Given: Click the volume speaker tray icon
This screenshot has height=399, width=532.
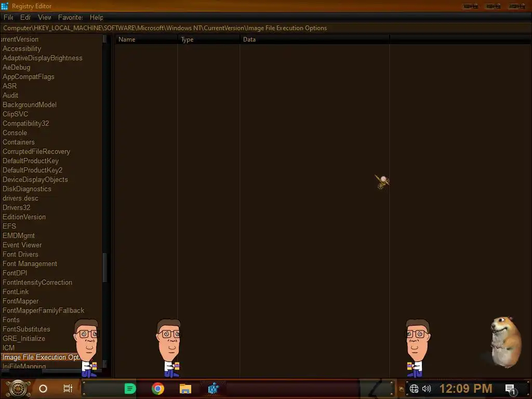Looking at the screenshot, I should [427, 389].
